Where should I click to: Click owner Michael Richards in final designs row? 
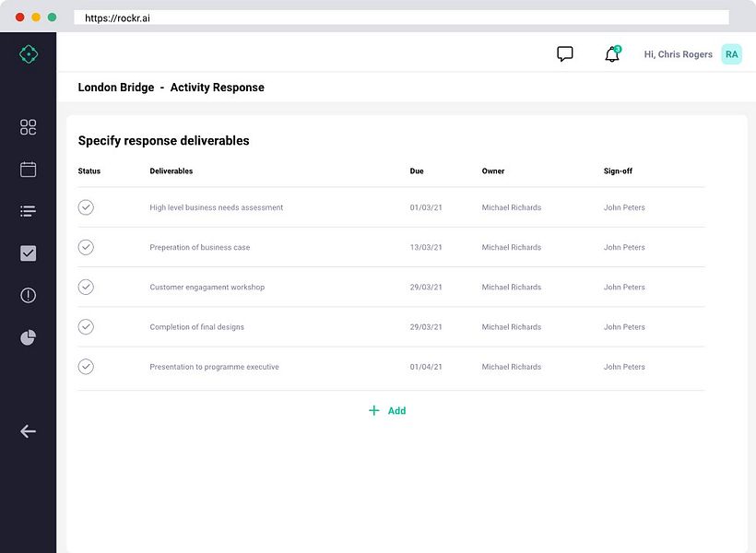click(511, 327)
